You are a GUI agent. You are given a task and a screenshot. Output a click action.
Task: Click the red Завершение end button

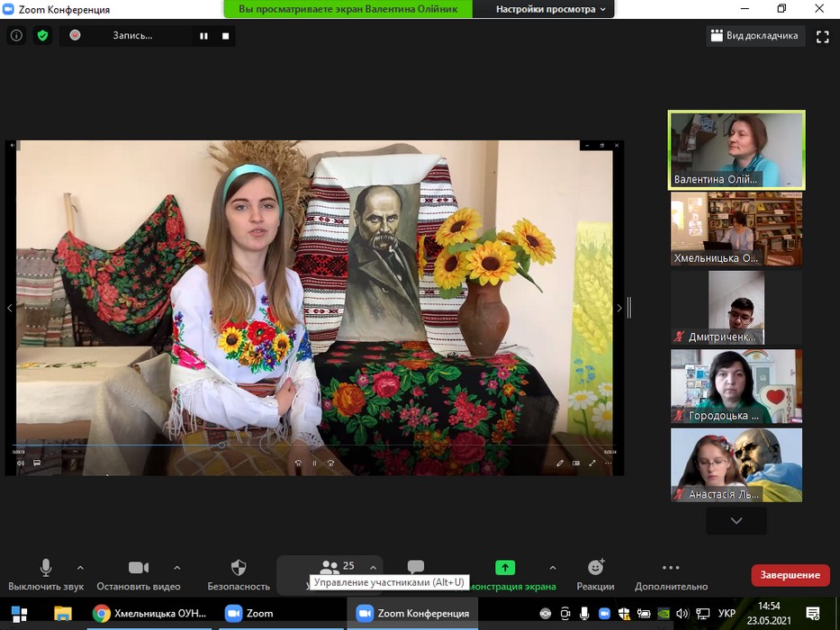coord(790,575)
